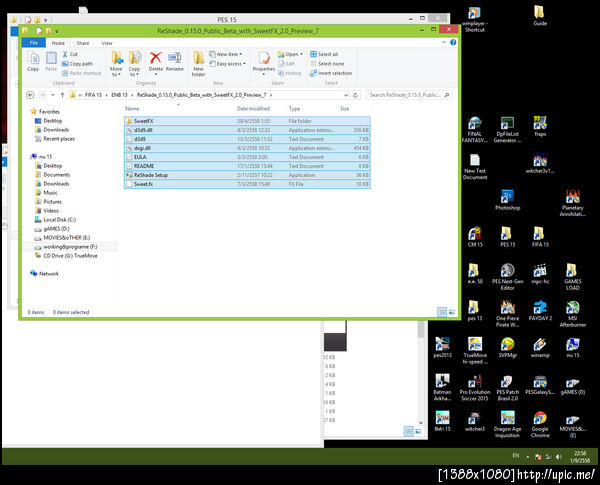This screenshot has width=600, height=485.
Task: Open the Google Chrome desktop icon
Action: pyautogui.click(x=540, y=425)
